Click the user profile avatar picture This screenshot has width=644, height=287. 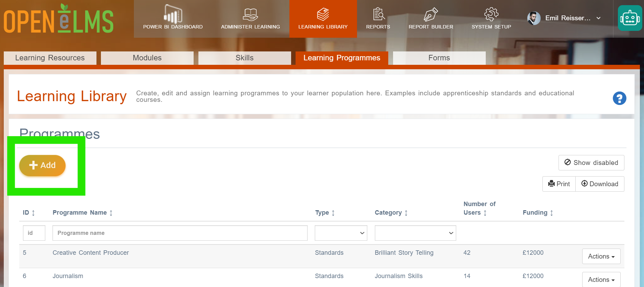pyautogui.click(x=534, y=18)
